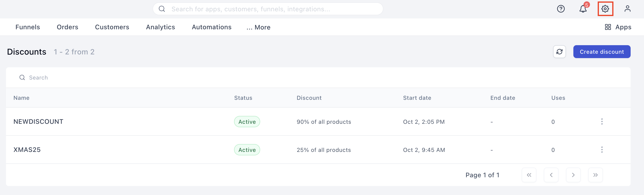This screenshot has width=644, height=195.
Task: Expand the More navigation menu
Action: point(258,27)
